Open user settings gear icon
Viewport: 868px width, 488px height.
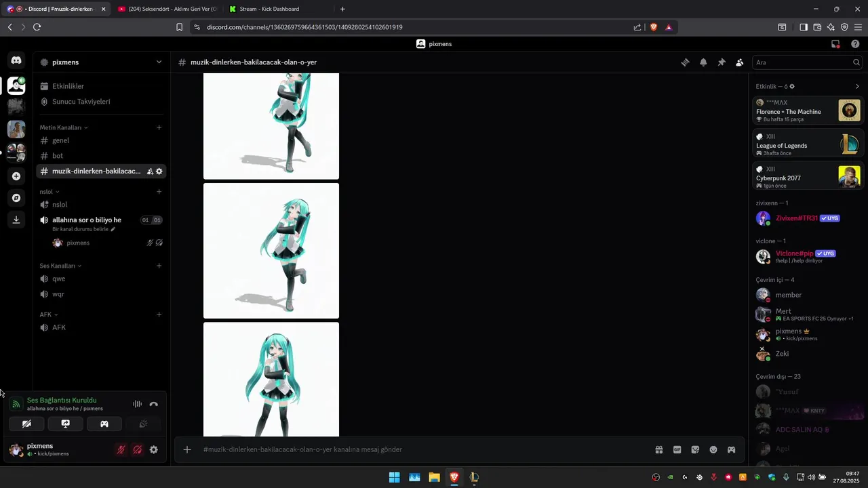(x=154, y=449)
